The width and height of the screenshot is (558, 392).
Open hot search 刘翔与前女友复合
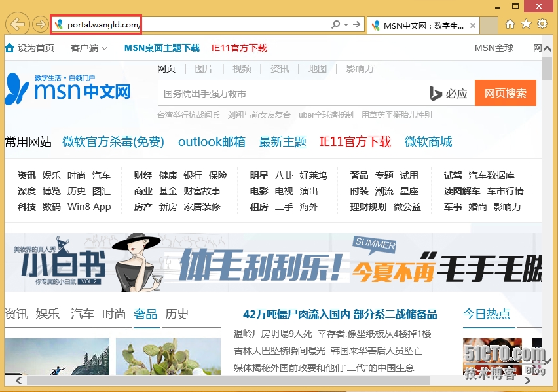coord(259,115)
